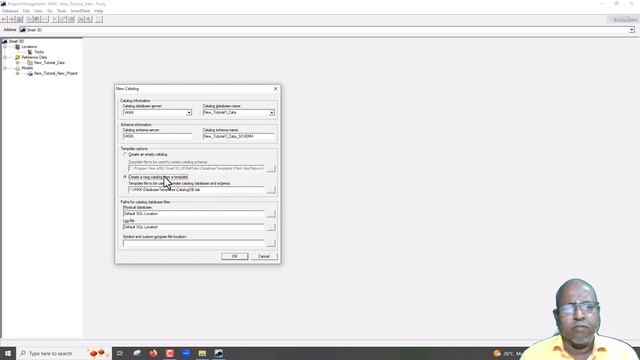Browse for Log file path
Screen dimensions: 640x360
tap(271, 227)
